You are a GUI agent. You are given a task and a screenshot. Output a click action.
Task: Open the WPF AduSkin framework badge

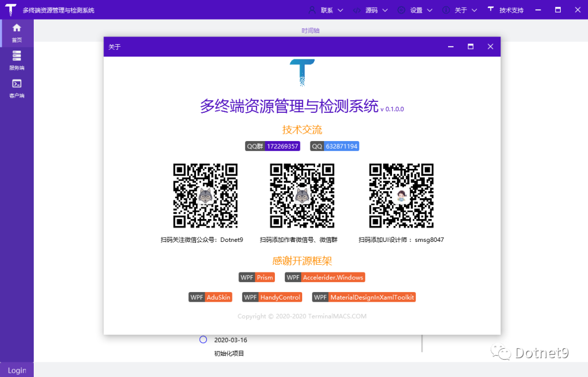click(210, 297)
